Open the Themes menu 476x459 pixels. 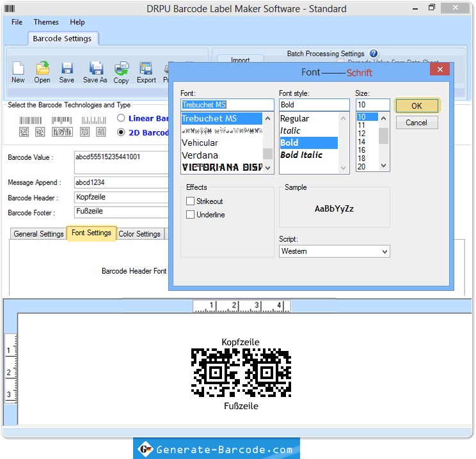click(x=46, y=22)
